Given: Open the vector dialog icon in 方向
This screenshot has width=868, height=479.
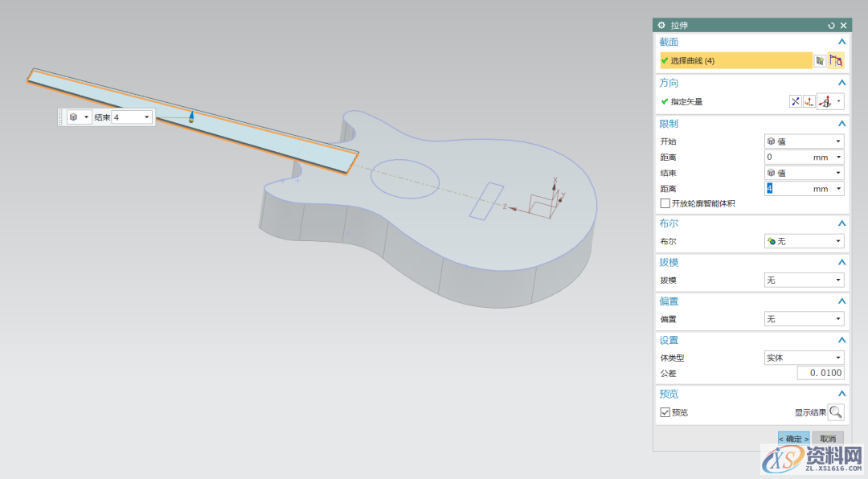Looking at the screenshot, I should (809, 101).
